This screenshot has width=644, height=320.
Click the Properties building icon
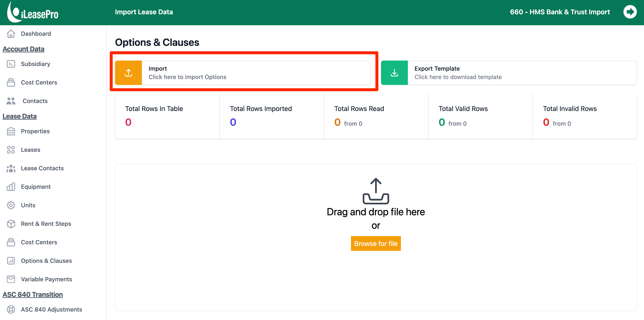(x=11, y=131)
